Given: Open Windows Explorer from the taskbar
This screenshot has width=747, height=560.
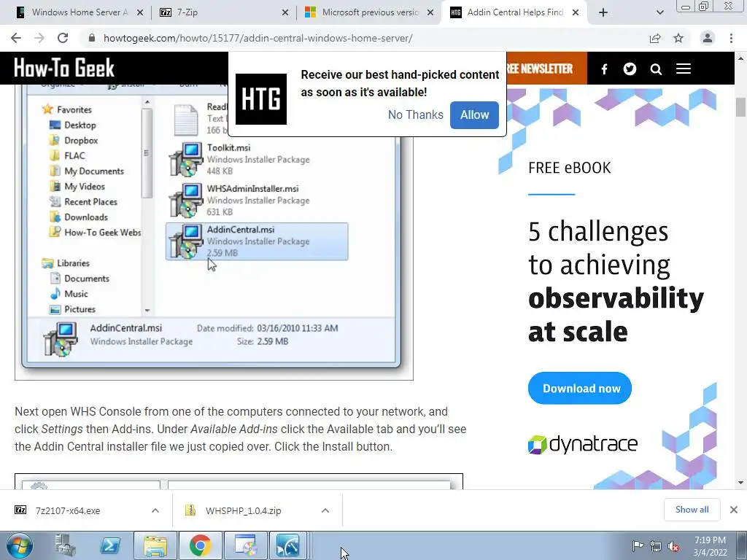Looking at the screenshot, I should (x=155, y=545).
